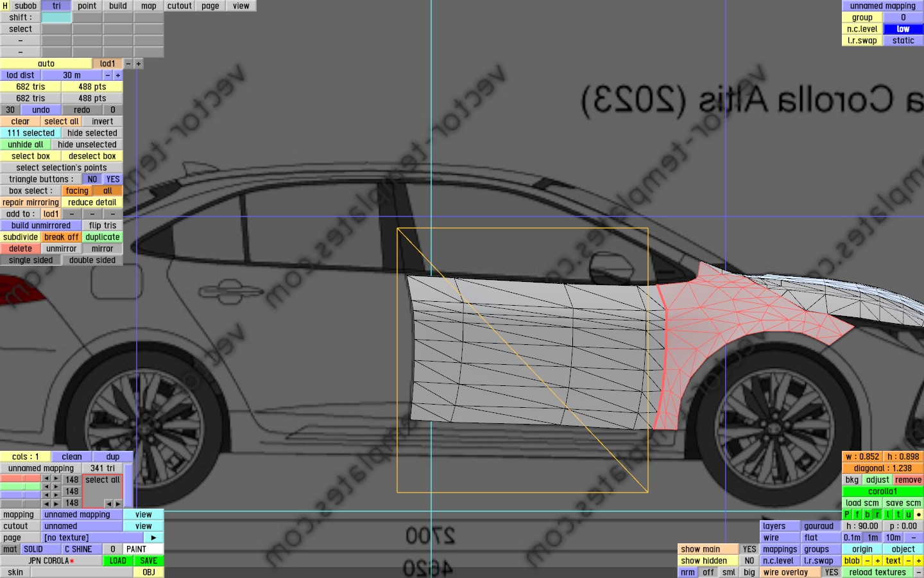Adjust the green colour slider
This screenshot has width=924, height=578.
click(x=21, y=487)
